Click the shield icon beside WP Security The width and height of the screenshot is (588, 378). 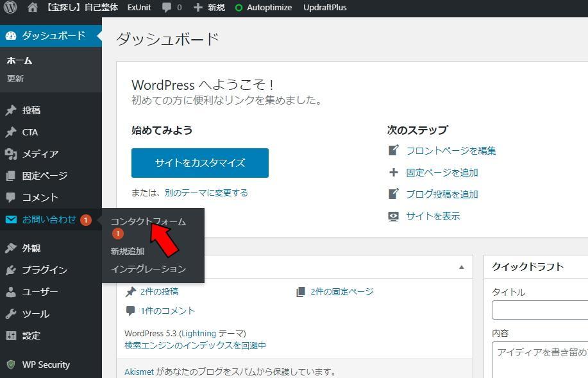[11, 365]
